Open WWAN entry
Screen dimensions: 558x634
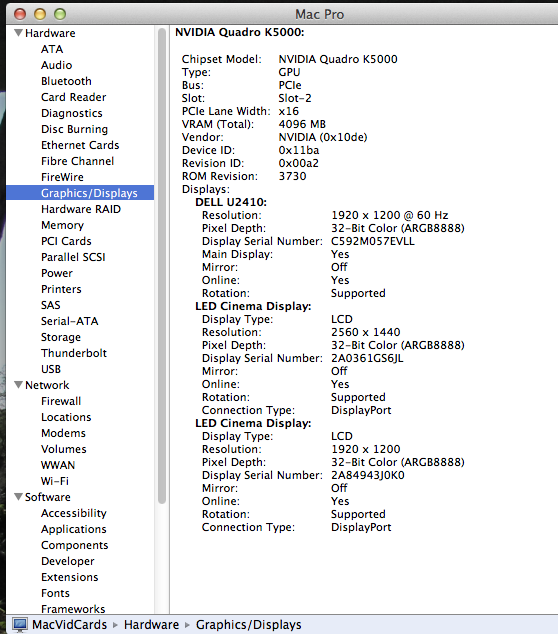(x=58, y=465)
